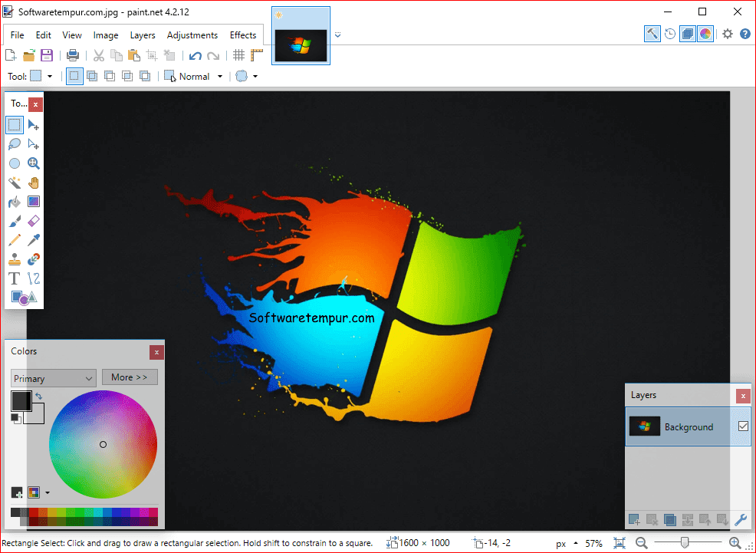Open the Primary color dropdown
Viewport: 756px width, 553px height.
pyautogui.click(x=54, y=378)
